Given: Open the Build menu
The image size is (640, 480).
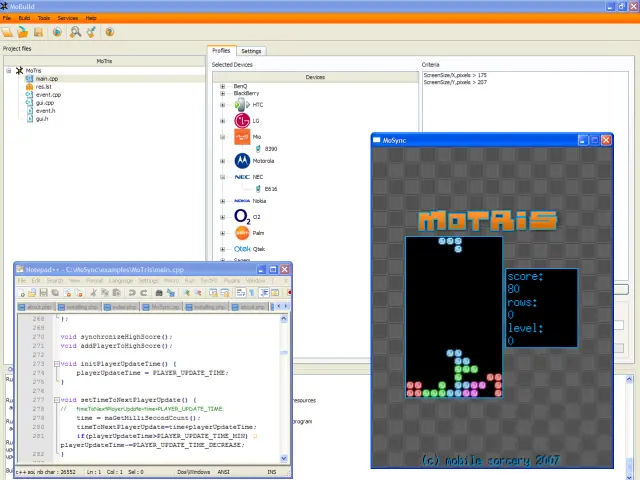Looking at the screenshot, I should pos(23,18).
